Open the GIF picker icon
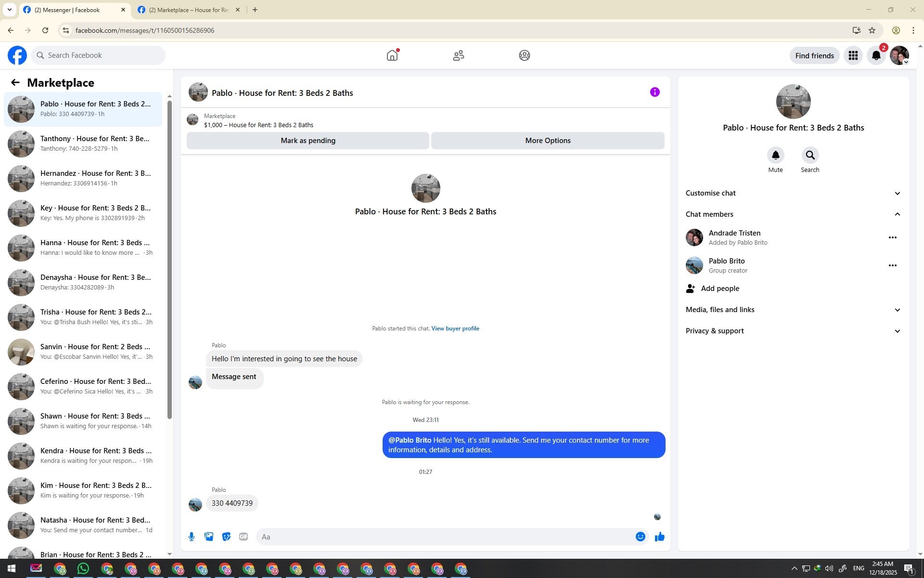924x578 pixels. 244,537
